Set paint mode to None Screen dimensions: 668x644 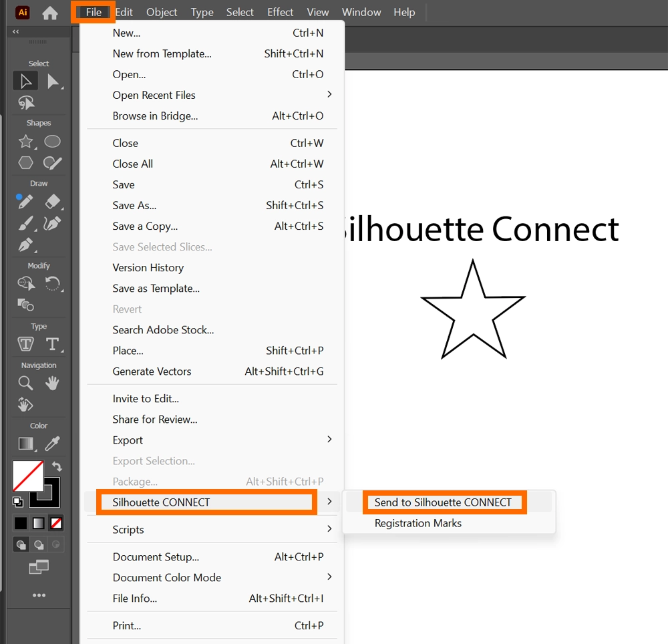coord(57,523)
